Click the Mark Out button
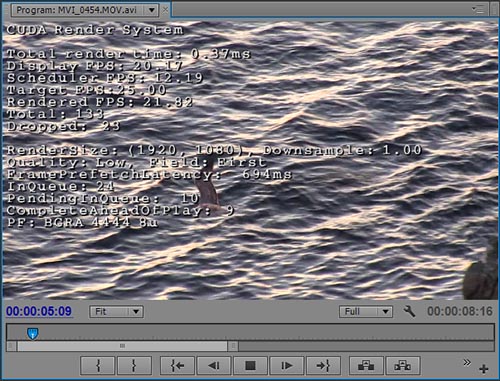Screen dimensions: 500x381 point(134,366)
